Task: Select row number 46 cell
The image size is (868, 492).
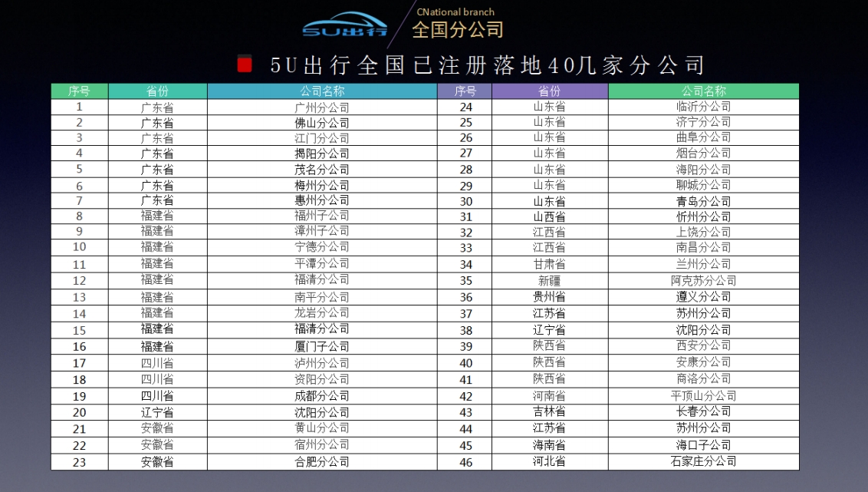Action: (x=465, y=462)
